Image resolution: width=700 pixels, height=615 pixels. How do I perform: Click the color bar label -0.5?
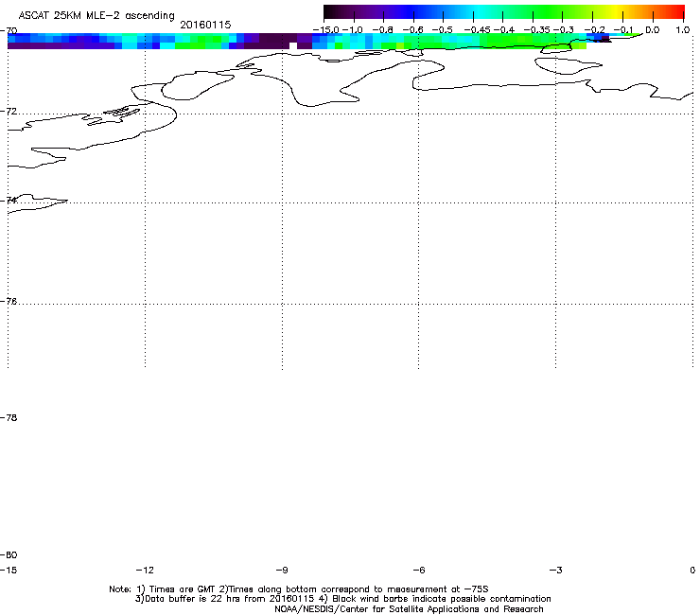(443, 30)
